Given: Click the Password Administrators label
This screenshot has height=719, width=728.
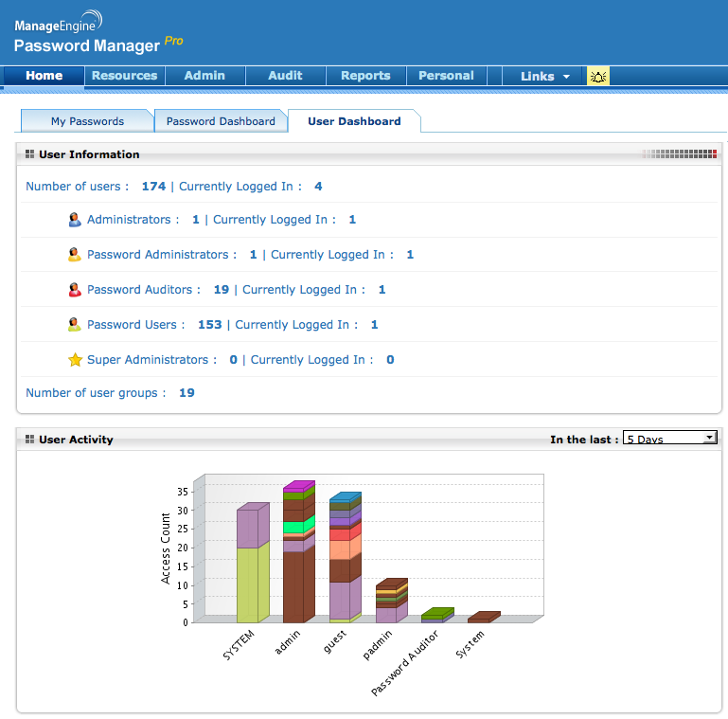Looking at the screenshot, I should (162, 255).
